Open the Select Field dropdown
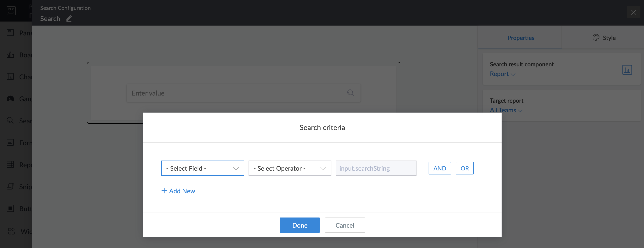This screenshot has width=644, height=248. pos(202,168)
